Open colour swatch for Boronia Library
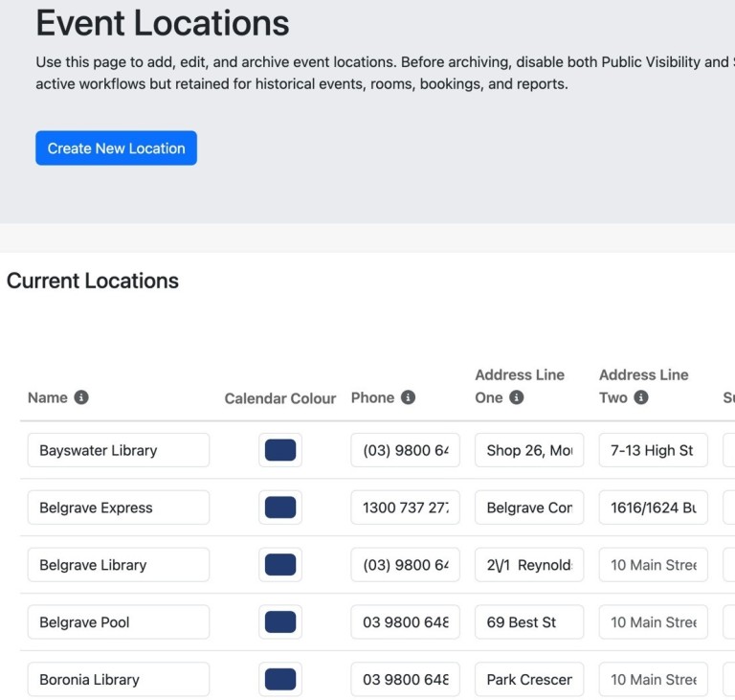This screenshot has height=700, width=735. 280,679
